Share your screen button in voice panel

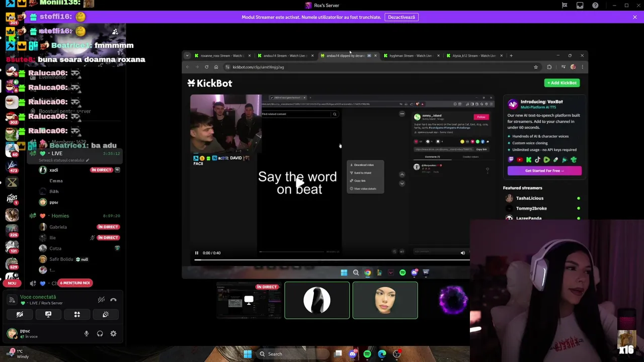tap(48, 314)
